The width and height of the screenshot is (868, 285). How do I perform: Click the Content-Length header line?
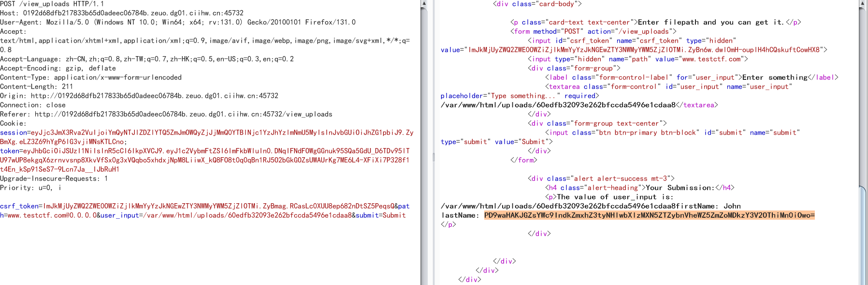pos(36,87)
